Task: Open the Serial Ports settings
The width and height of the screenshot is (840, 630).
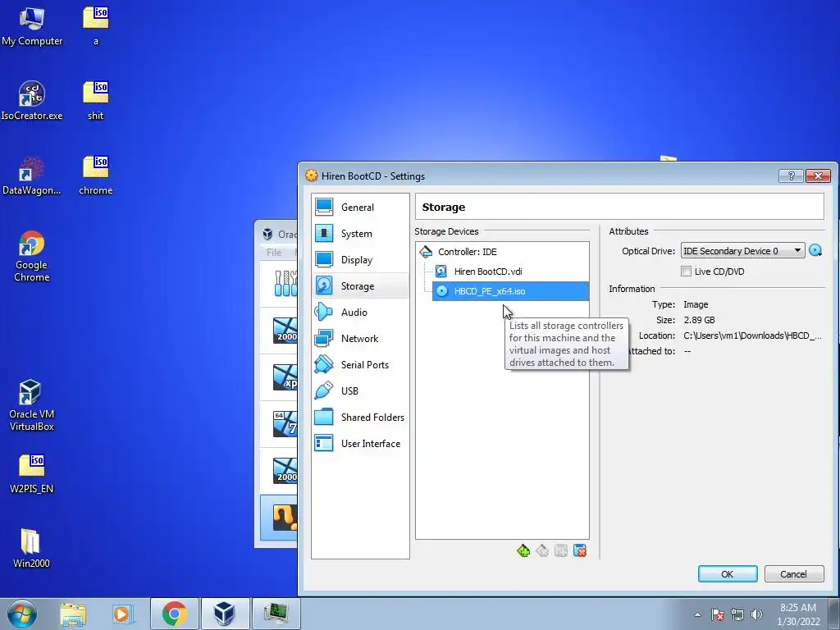Action: [x=360, y=364]
